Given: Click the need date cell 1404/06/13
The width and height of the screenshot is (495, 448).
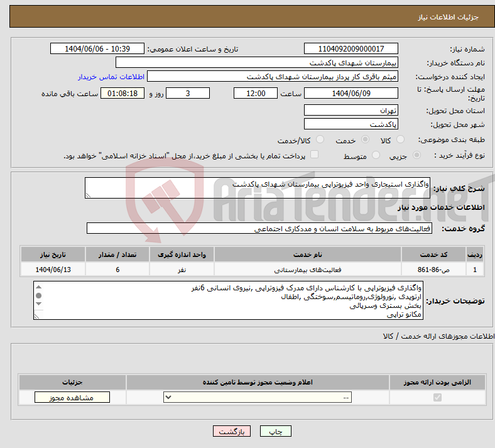Looking at the screenshot, I should (53, 270).
